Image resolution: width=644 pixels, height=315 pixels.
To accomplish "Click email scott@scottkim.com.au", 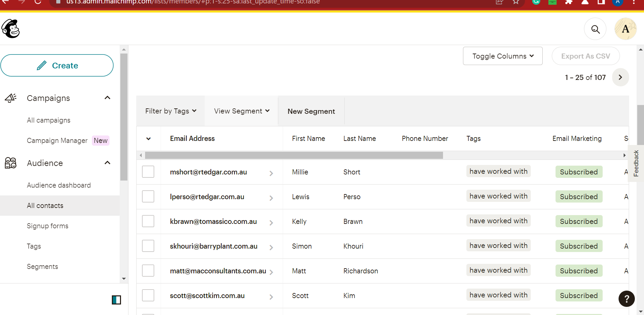I will click(207, 296).
